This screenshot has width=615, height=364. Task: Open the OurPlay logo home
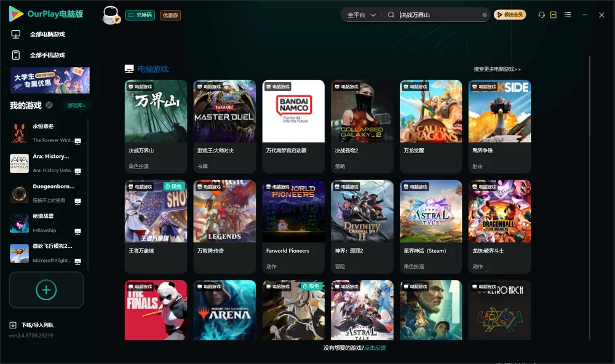coord(46,14)
